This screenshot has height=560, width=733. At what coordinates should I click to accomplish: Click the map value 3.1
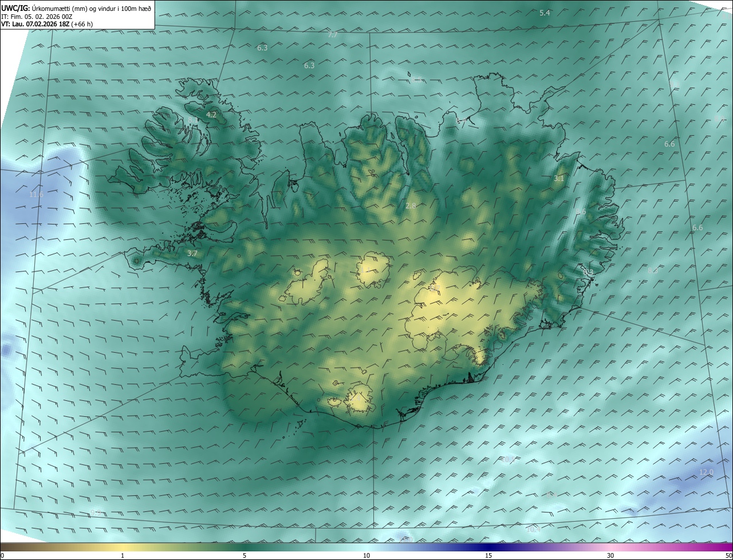559,179
